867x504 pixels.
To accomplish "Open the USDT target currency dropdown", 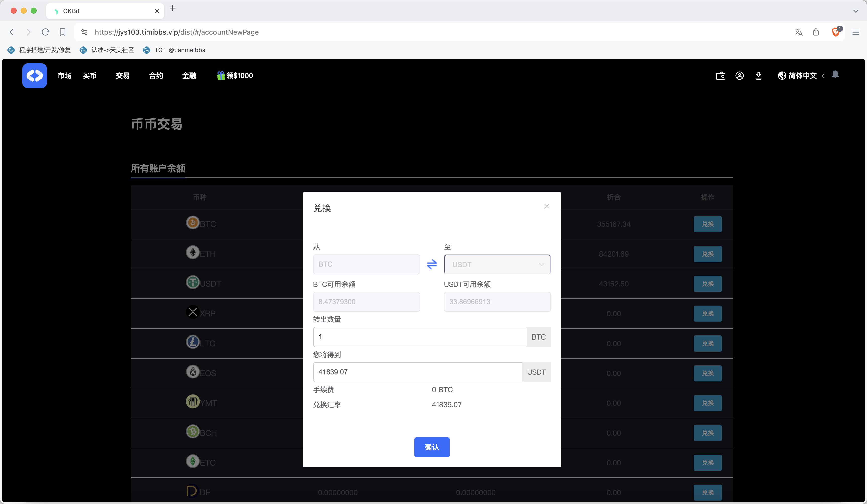I will (497, 264).
